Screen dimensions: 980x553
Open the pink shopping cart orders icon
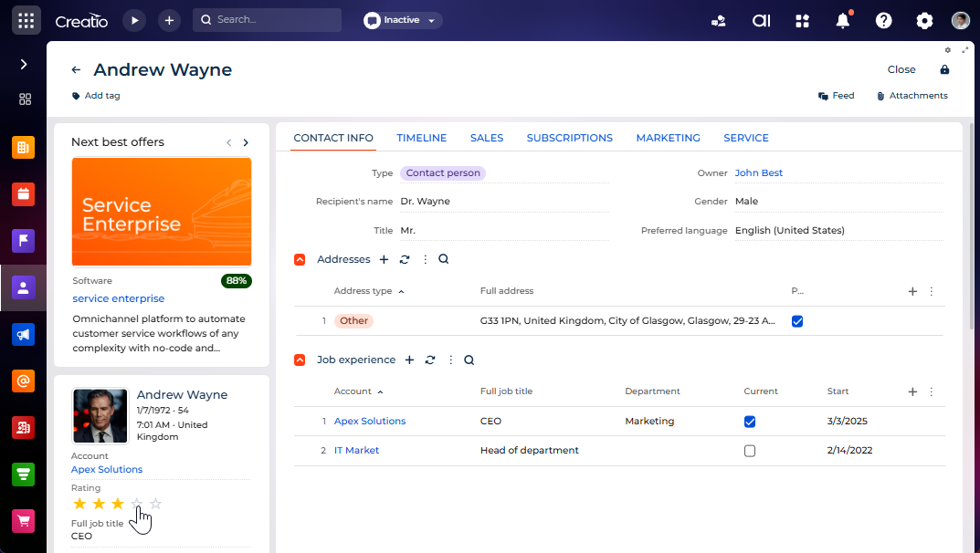(x=23, y=521)
